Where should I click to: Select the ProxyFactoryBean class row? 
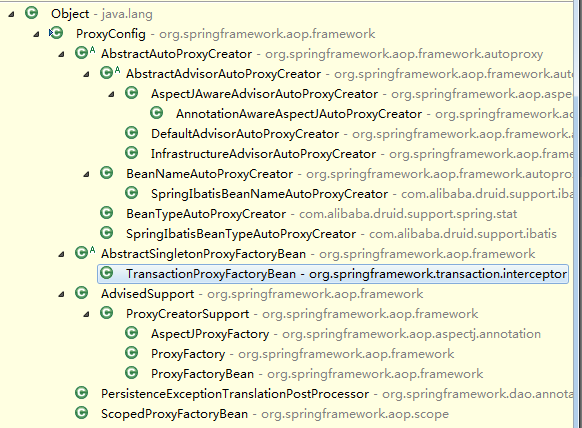click(317, 374)
